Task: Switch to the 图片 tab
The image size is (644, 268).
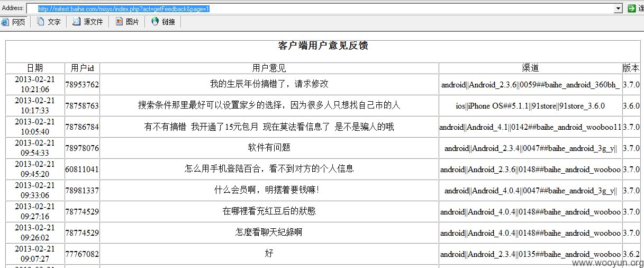Action: click(x=127, y=22)
